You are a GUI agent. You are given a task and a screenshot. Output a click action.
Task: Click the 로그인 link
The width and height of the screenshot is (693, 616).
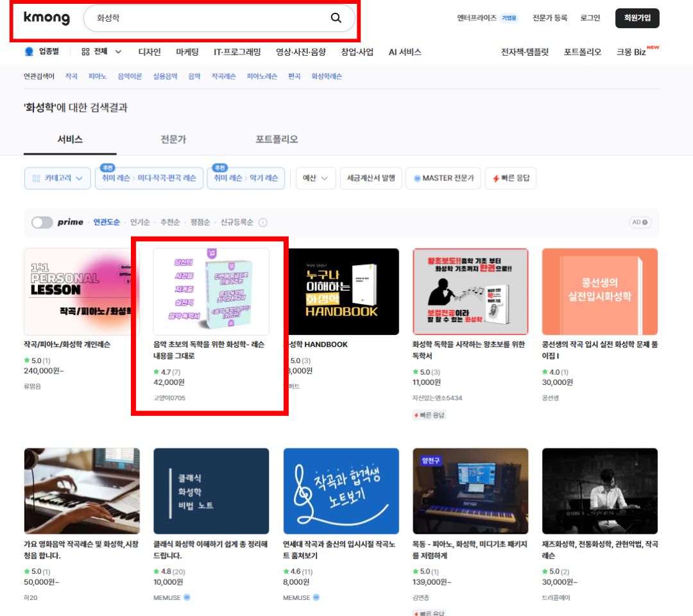(590, 18)
